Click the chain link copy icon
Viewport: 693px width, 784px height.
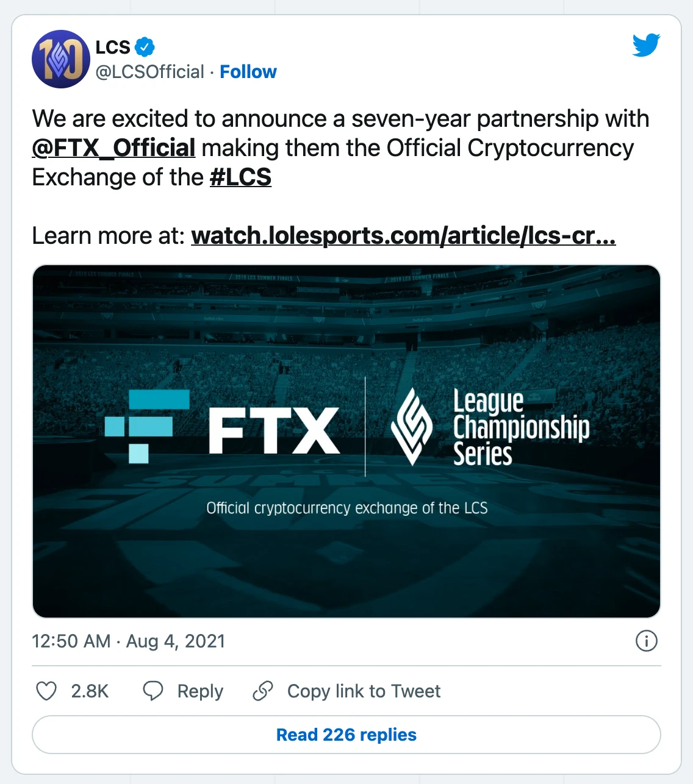263,691
